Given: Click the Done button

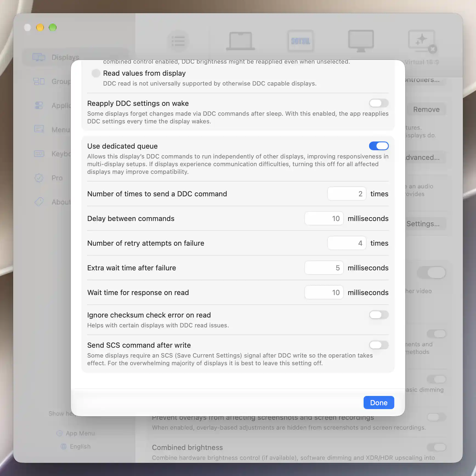Looking at the screenshot, I should coord(379,403).
